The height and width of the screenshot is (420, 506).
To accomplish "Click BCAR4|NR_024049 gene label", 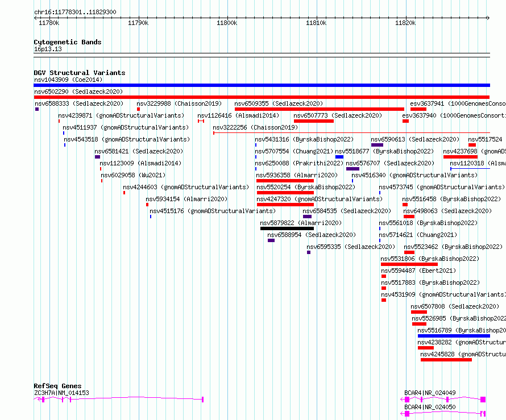I will coord(430,393).
